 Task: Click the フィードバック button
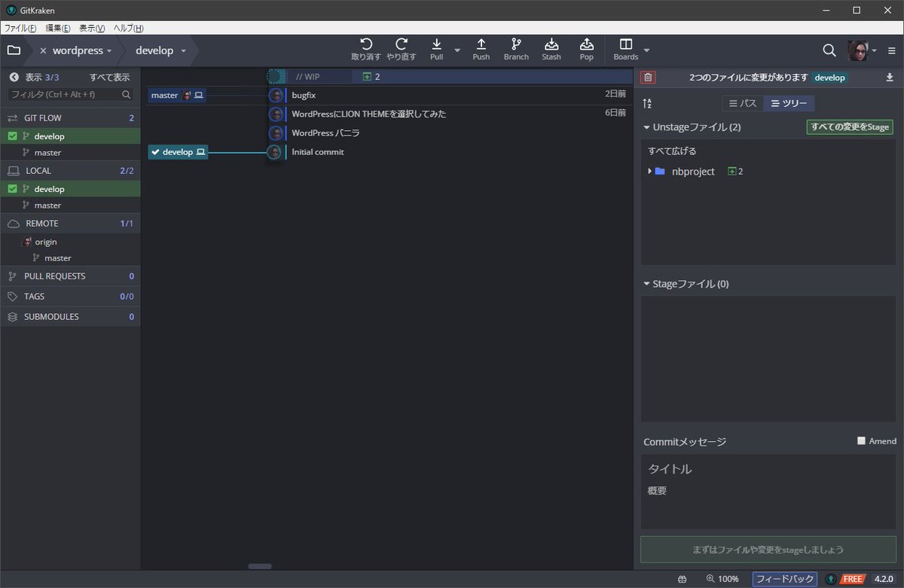pyautogui.click(x=785, y=579)
